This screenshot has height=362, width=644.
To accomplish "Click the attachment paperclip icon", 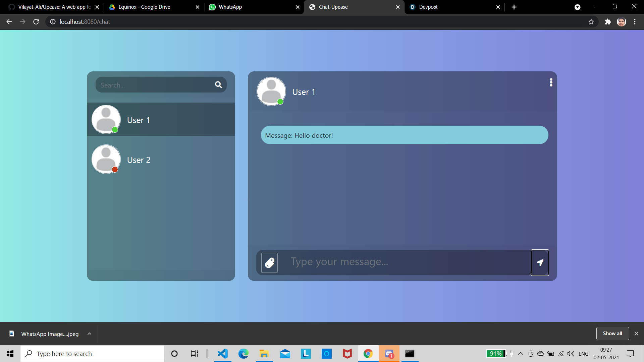I will pyautogui.click(x=270, y=263).
